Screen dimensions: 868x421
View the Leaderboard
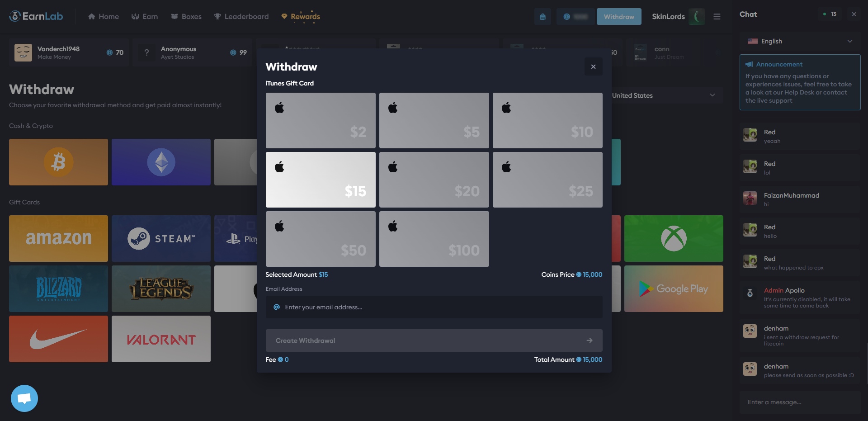coord(241,16)
